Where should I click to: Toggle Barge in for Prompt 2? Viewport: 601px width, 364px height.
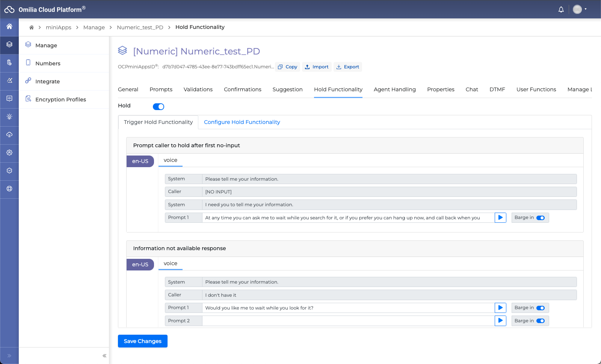[x=541, y=321]
